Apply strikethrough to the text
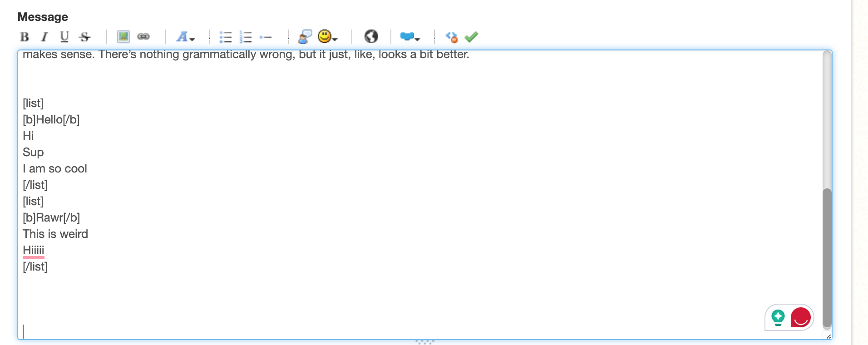This screenshot has width=868, height=345. click(x=84, y=37)
